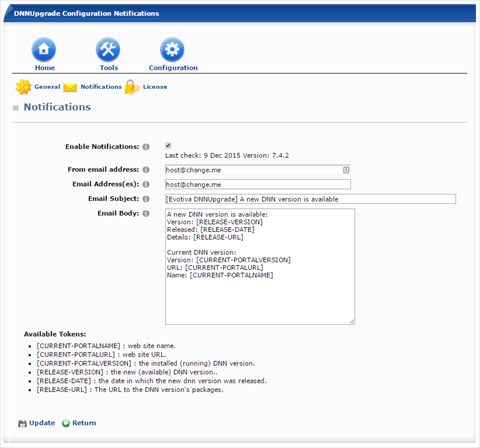Go to the Tools menu label
480x448 pixels.
(109, 68)
